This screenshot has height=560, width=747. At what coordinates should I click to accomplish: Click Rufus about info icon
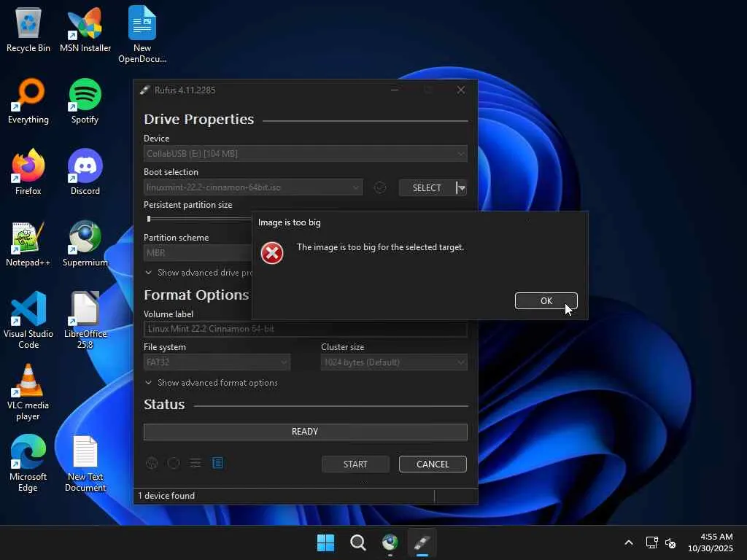(174, 463)
